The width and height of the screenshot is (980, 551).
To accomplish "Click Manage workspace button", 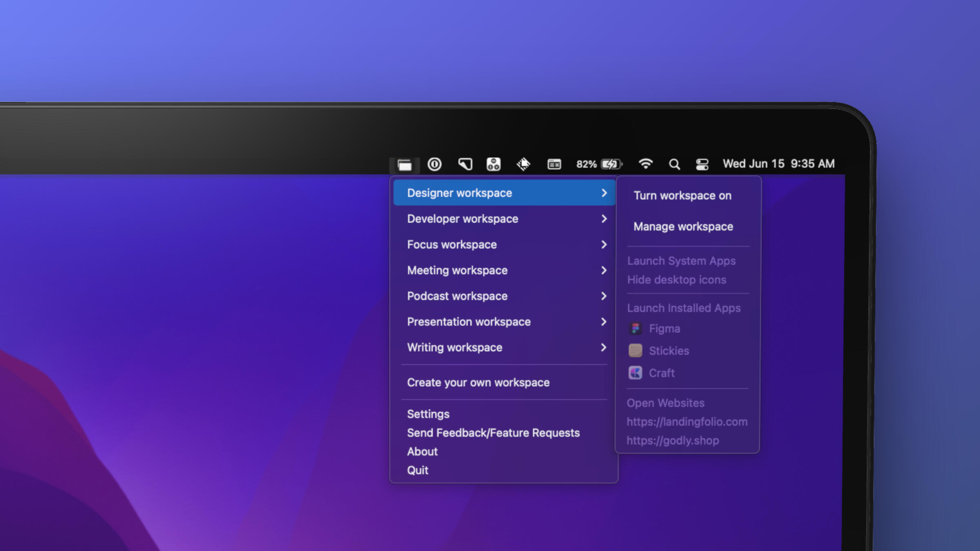I will (x=683, y=227).
